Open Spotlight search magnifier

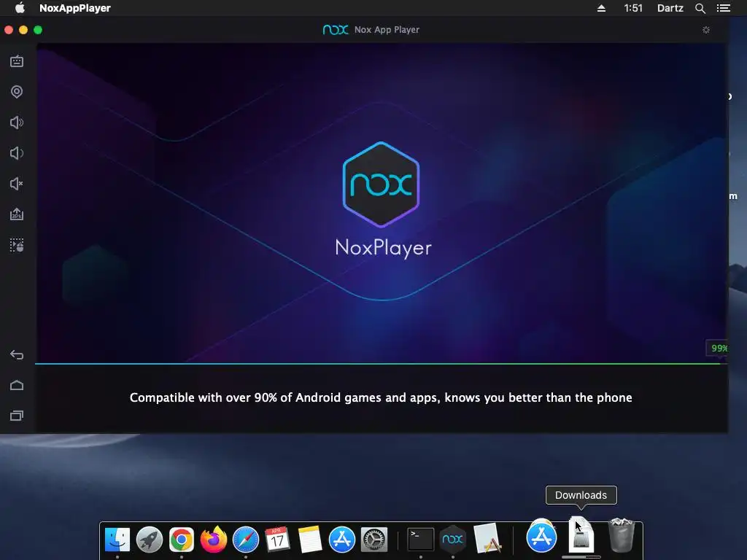point(700,8)
